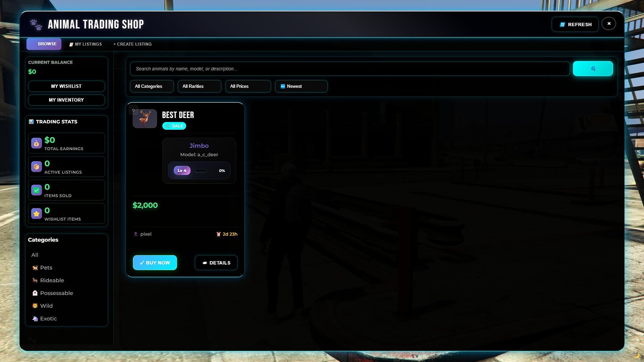Click the magnifier search button
Image resolution: width=644 pixels, height=362 pixels.
[x=593, y=69]
